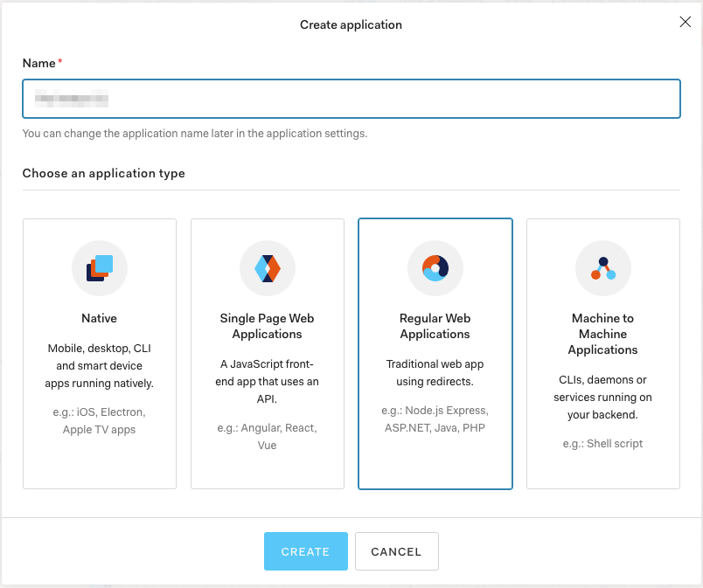Focus the application Name input field
The width and height of the screenshot is (703, 588).
click(351, 99)
